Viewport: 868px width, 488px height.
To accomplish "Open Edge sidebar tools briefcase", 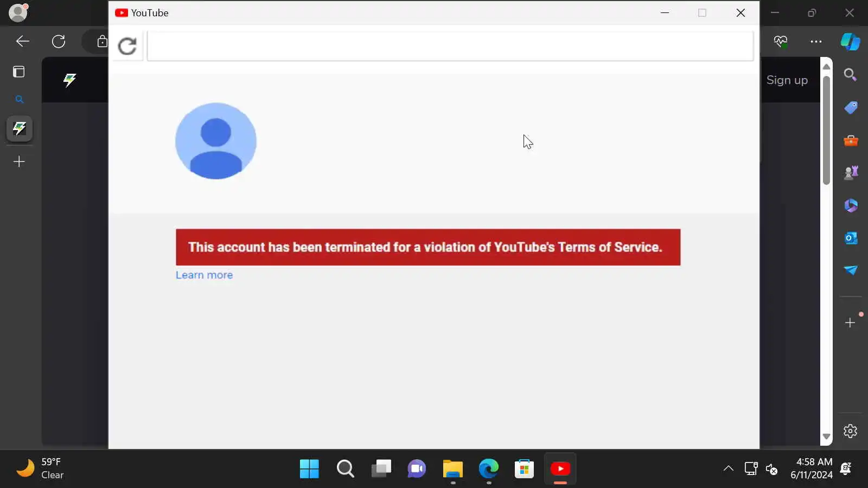I will [x=851, y=140].
